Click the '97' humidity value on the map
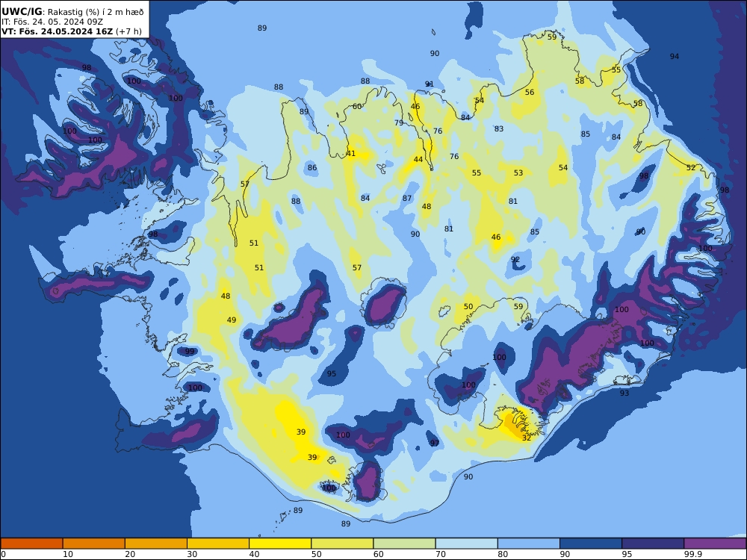Screen dimensions: 747x560 [435, 444]
